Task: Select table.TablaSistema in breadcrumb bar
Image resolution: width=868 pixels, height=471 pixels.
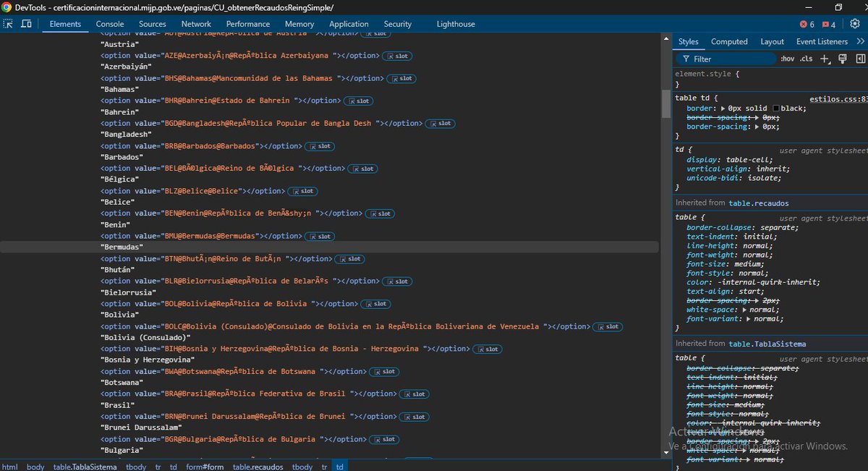Action: click(x=85, y=467)
